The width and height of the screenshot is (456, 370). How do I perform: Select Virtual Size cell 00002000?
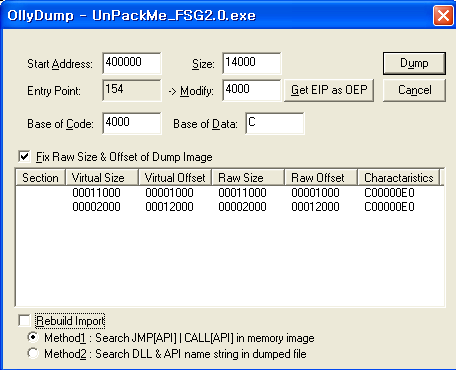click(x=96, y=207)
